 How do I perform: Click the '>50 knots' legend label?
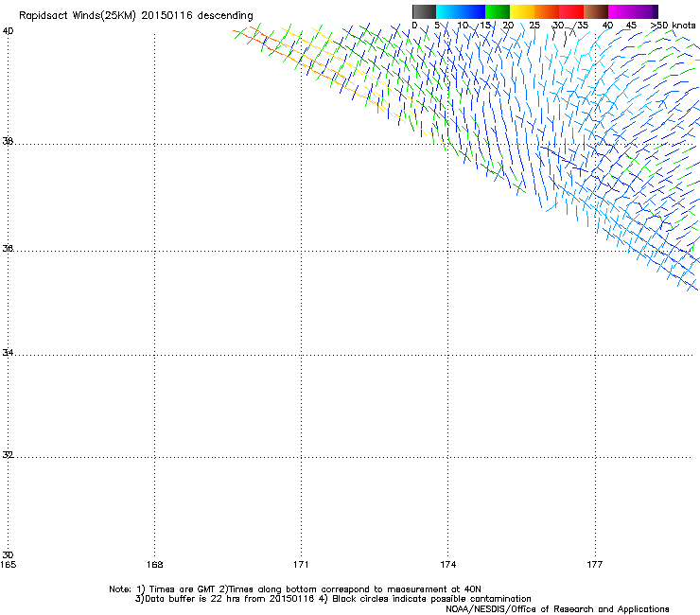pos(673,26)
